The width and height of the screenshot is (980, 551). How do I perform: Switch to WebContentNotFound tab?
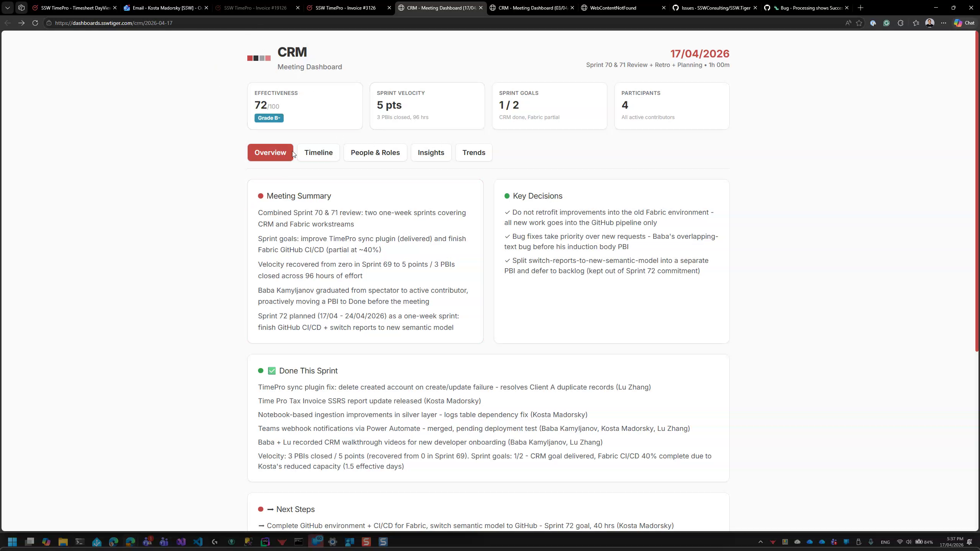(x=624, y=8)
